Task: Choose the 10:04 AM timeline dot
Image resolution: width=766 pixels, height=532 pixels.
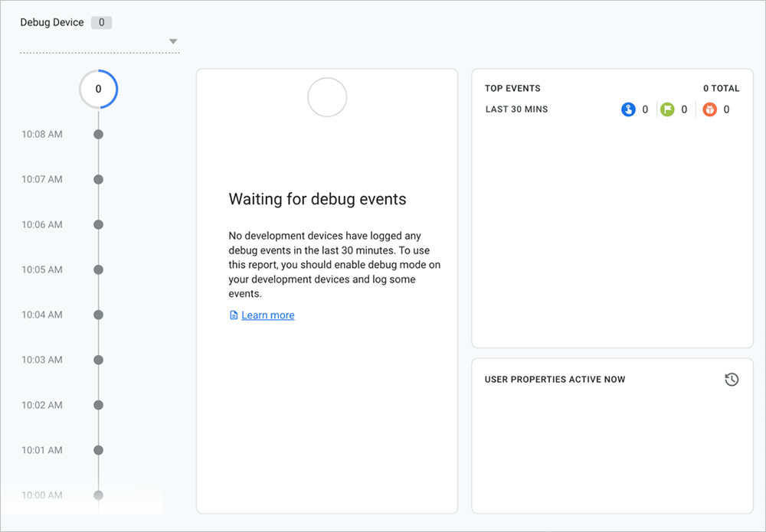Action: point(98,315)
